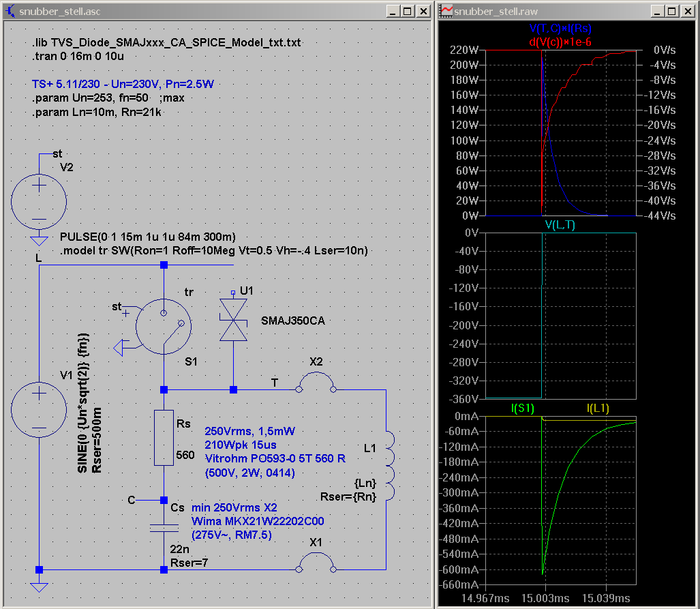Click the .lib TVS_Diode SPICE directive

(x=166, y=42)
